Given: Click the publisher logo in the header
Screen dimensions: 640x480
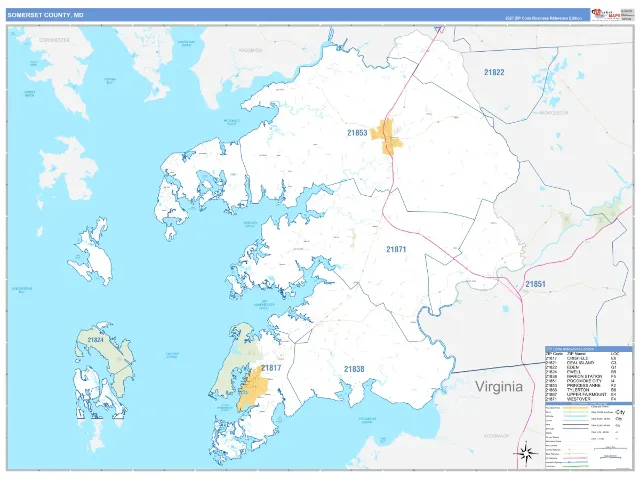Looking at the screenshot, I should [x=605, y=15].
